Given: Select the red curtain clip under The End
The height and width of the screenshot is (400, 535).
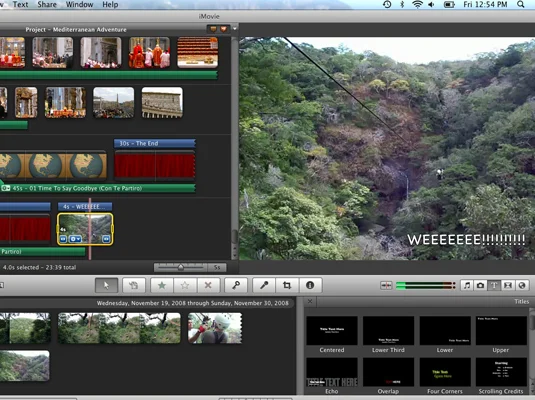Looking at the screenshot, I should 155,166.
